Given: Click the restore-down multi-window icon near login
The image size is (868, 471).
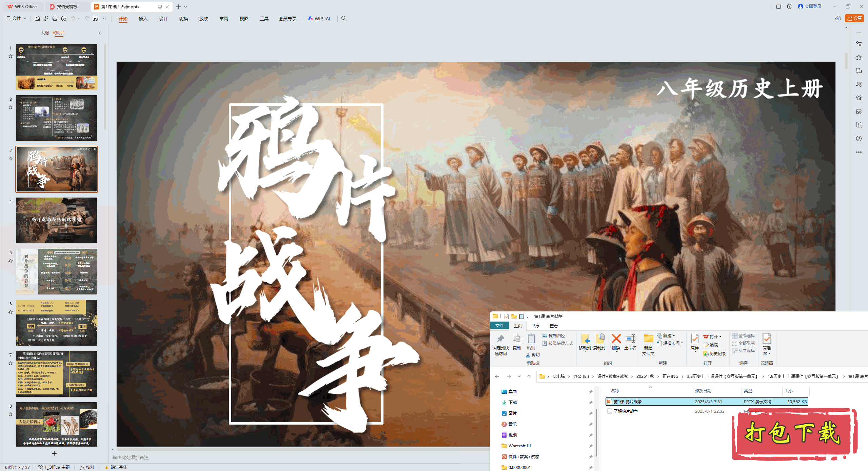Looking at the screenshot, I should click(779, 6).
